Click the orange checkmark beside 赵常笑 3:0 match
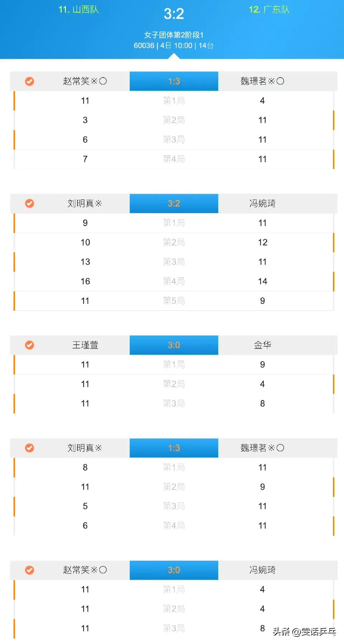 [x=29, y=570]
